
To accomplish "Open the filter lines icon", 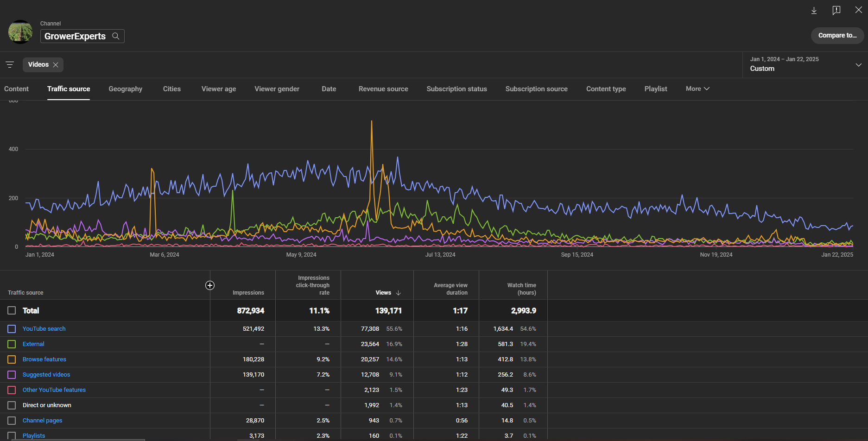I will [10, 64].
